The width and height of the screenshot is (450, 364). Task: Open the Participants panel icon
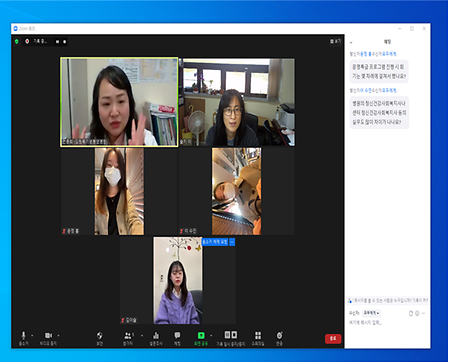[x=128, y=335]
